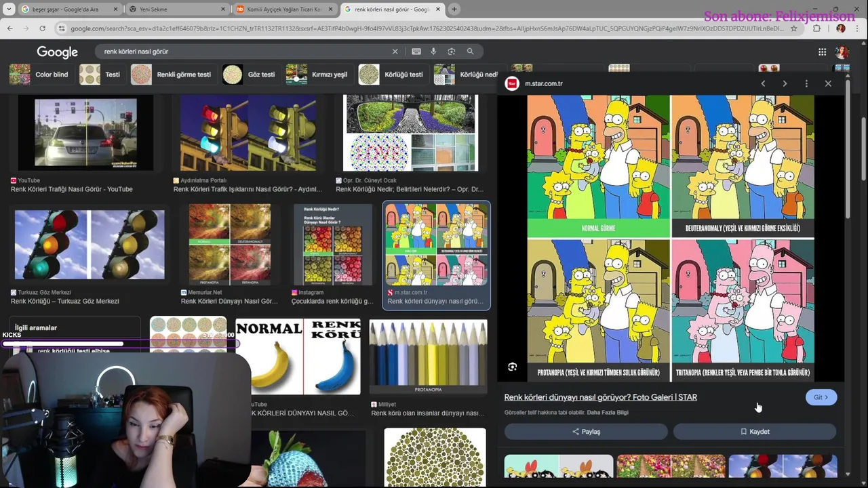This screenshot has width=868, height=488.
Task: Start a search by voice
Action: (x=433, y=52)
